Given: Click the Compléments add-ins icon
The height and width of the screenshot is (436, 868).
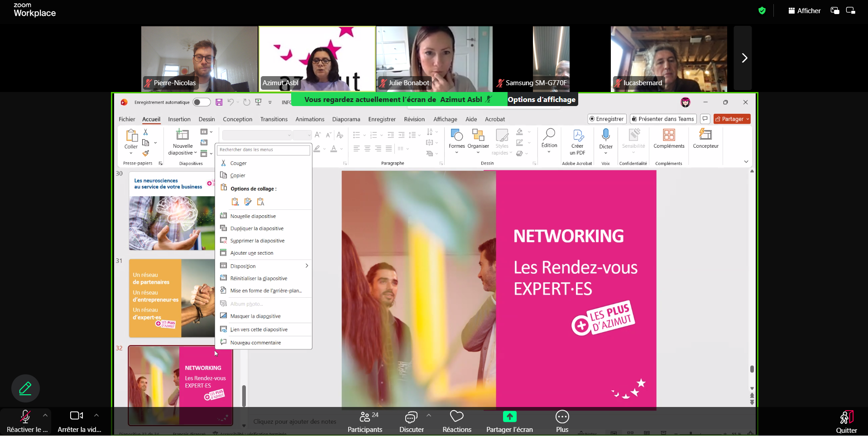Looking at the screenshot, I should pyautogui.click(x=668, y=135).
